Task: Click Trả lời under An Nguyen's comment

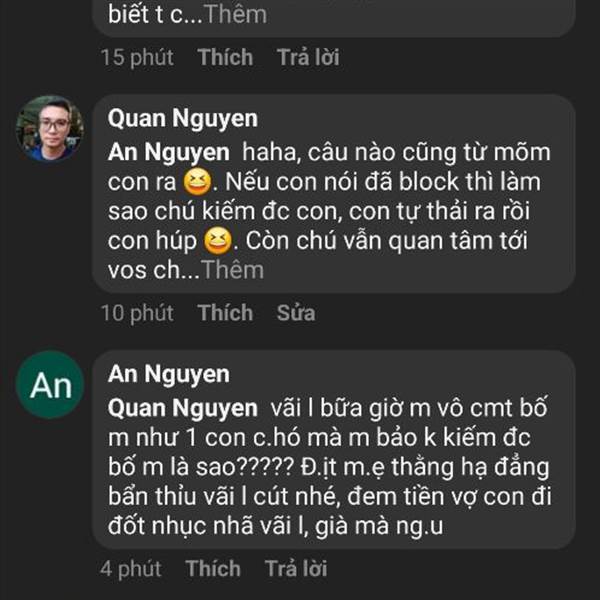Action: click(x=296, y=569)
